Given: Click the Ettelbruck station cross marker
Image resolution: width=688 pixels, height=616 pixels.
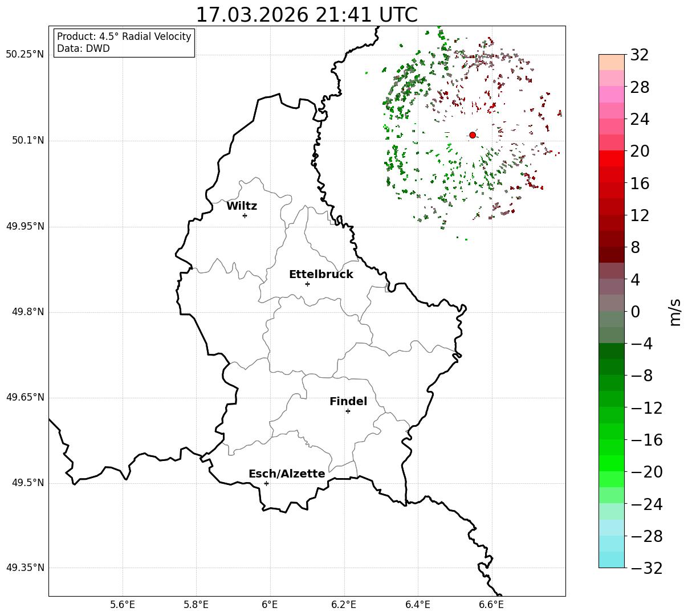Looking at the screenshot, I should pyautogui.click(x=307, y=284).
